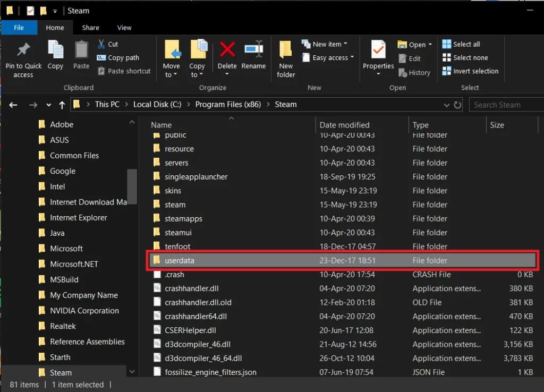Click the red Delete X icon
This screenshot has width=544, height=392.
point(227,49)
